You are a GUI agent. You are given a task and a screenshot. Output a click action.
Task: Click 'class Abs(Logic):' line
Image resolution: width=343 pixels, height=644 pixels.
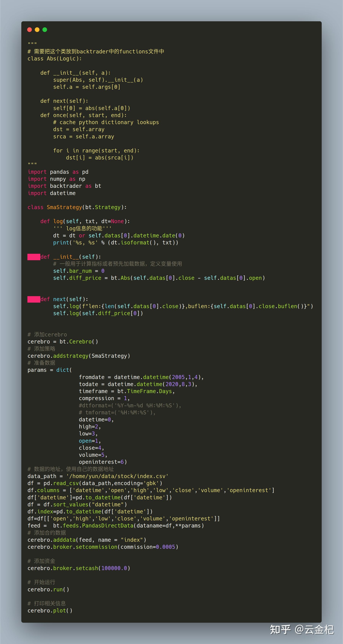55,59
